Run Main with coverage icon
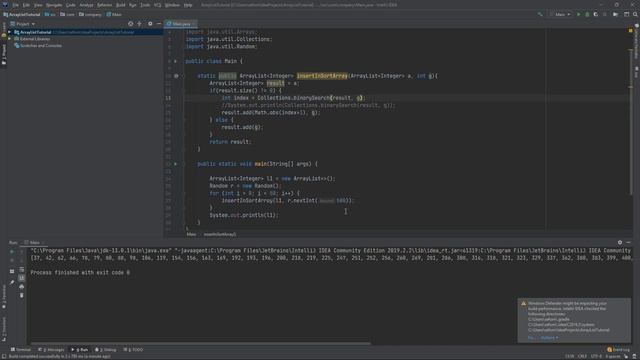This screenshot has height=360, width=640. point(596,14)
